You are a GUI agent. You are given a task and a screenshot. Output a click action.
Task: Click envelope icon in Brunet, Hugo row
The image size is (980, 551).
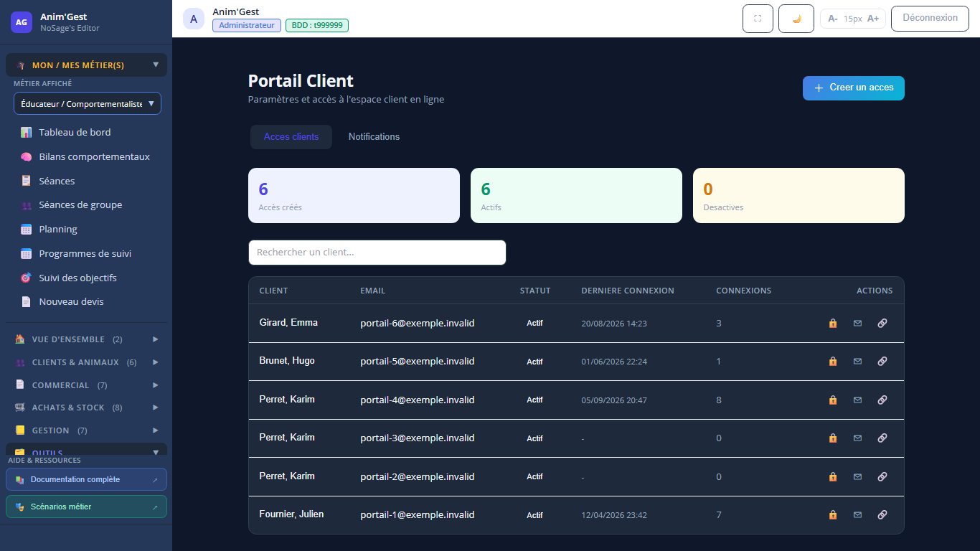[x=857, y=362]
